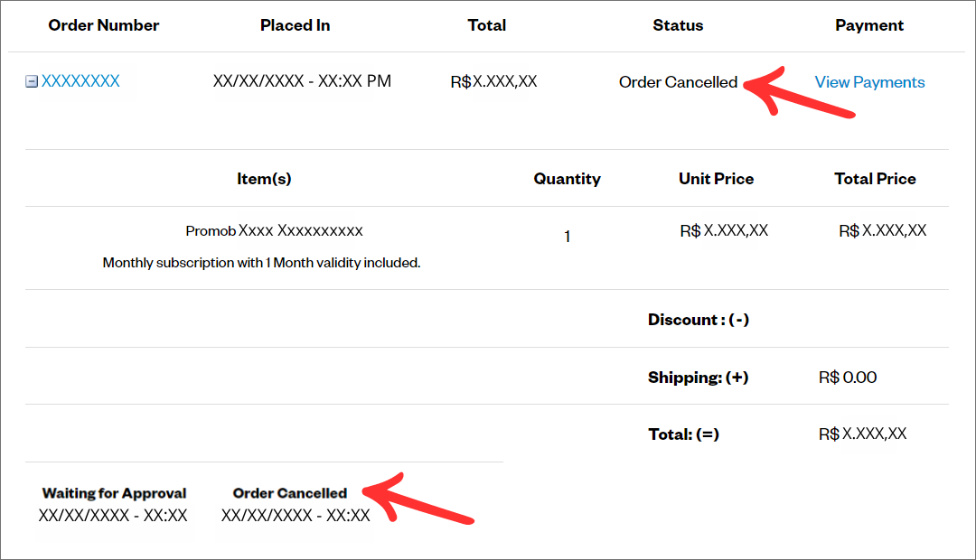Image resolution: width=976 pixels, height=560 pixels.
Task: Select the Order Cancelled status text
Action: [678, 82]
